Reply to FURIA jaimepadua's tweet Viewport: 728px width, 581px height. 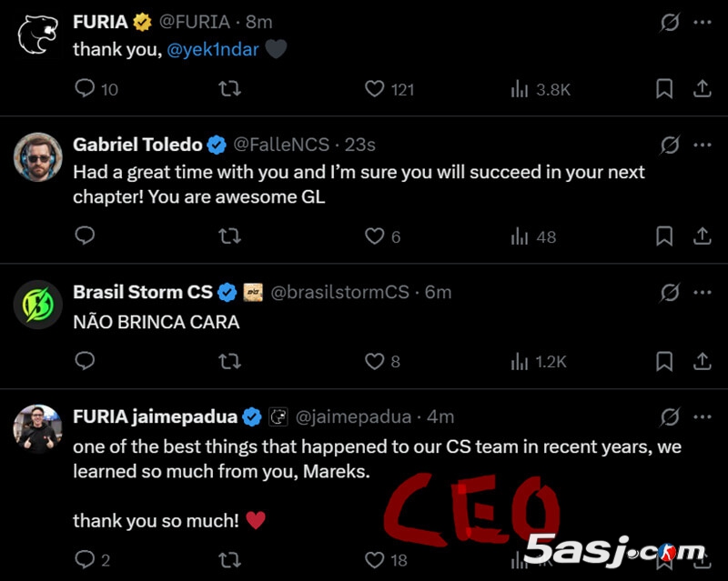click(85, 559)
